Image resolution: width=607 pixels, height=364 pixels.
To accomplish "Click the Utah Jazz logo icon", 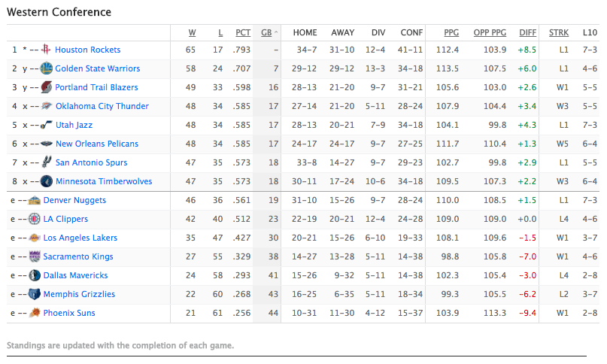I will pyautogui.click(x=47, y=125).
